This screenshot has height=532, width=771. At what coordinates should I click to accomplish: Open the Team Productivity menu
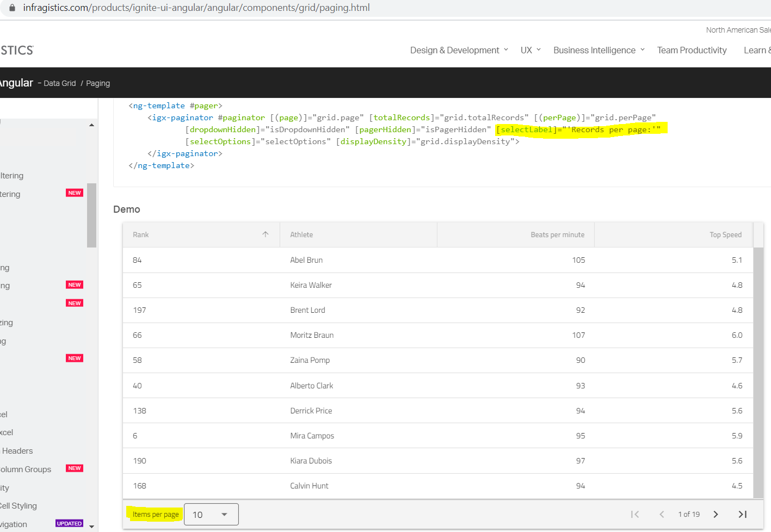(x=692, y=50)
